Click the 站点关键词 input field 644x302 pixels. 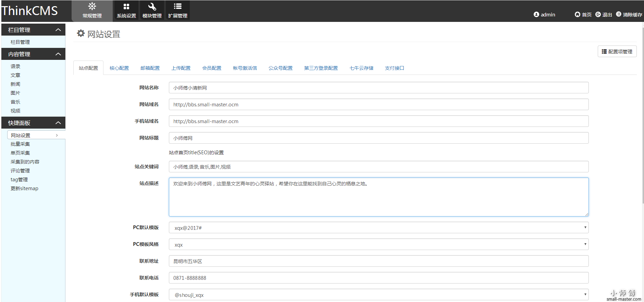379,167
